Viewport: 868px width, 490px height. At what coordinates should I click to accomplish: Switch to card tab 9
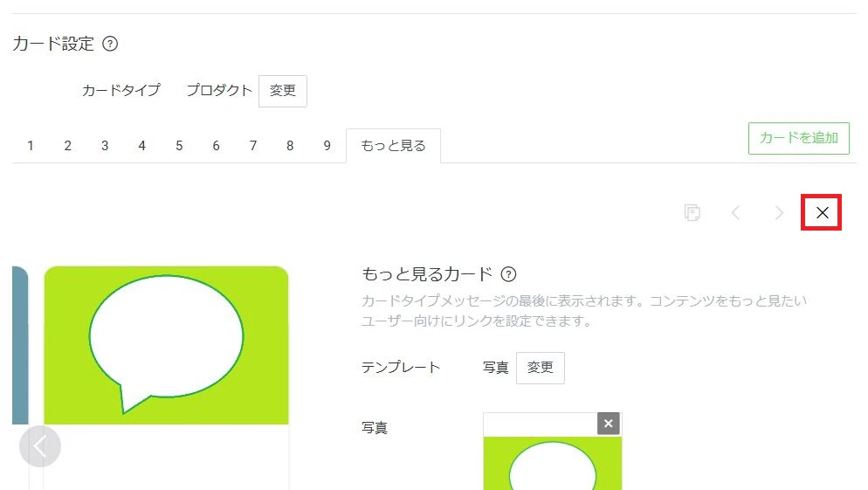(x=327, y=146)
